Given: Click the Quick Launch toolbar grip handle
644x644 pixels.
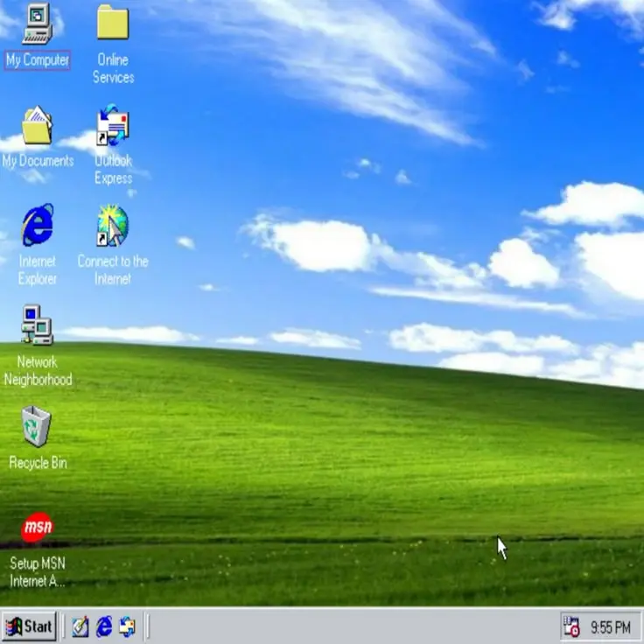Looking at the screenshot, I should (64, 626).
